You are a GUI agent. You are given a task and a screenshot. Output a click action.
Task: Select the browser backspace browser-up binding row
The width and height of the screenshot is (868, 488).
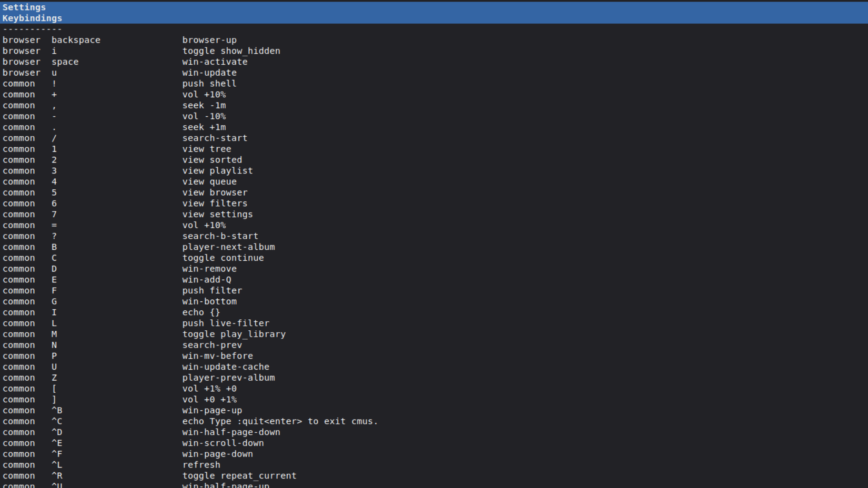(434, 40)
